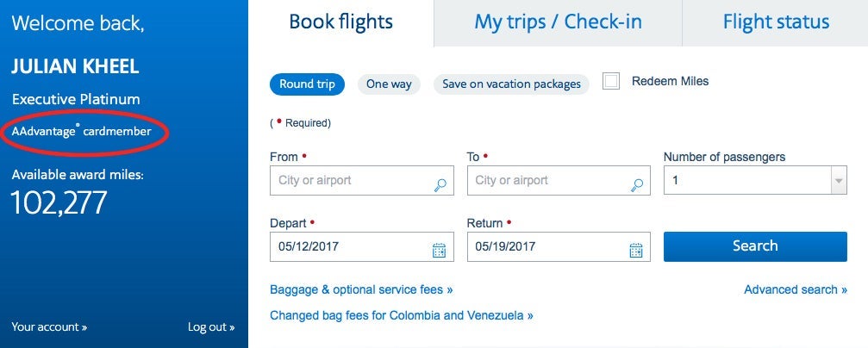Click the To field search magnifier icon

(637, 184)
